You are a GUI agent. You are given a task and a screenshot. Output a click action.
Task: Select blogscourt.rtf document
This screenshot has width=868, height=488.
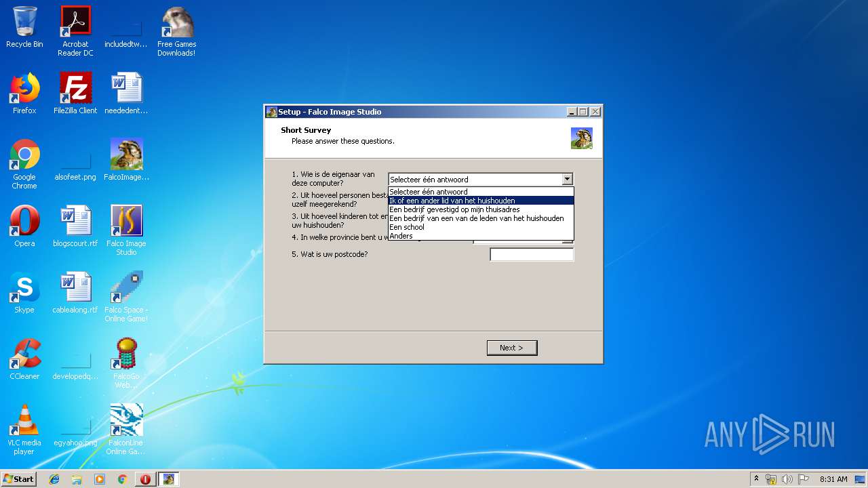tap(75, 226)
